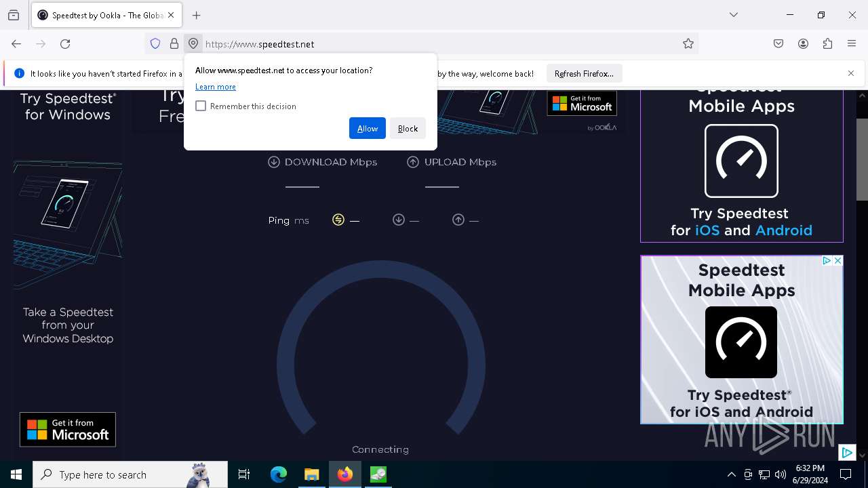The width and height of the screenshot is (868, 488).
Task: Open the green taskbar app next to Firefox
Action: [378, 474]
